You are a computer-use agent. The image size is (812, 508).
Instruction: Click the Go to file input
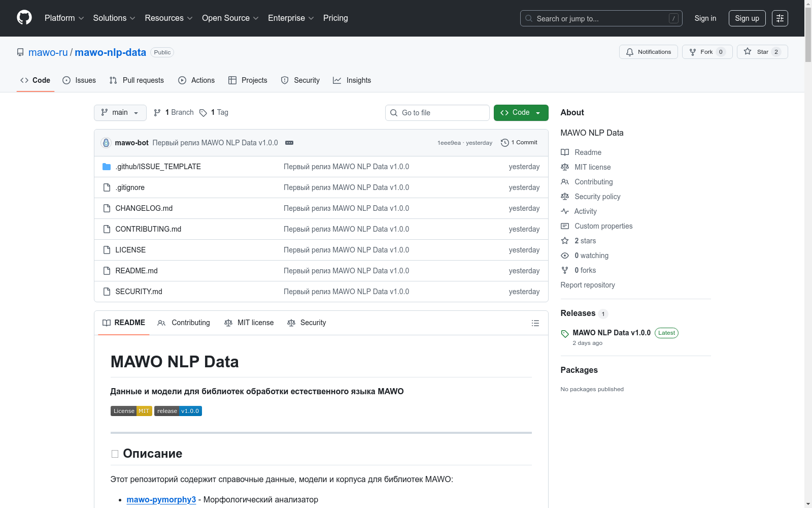437,113
